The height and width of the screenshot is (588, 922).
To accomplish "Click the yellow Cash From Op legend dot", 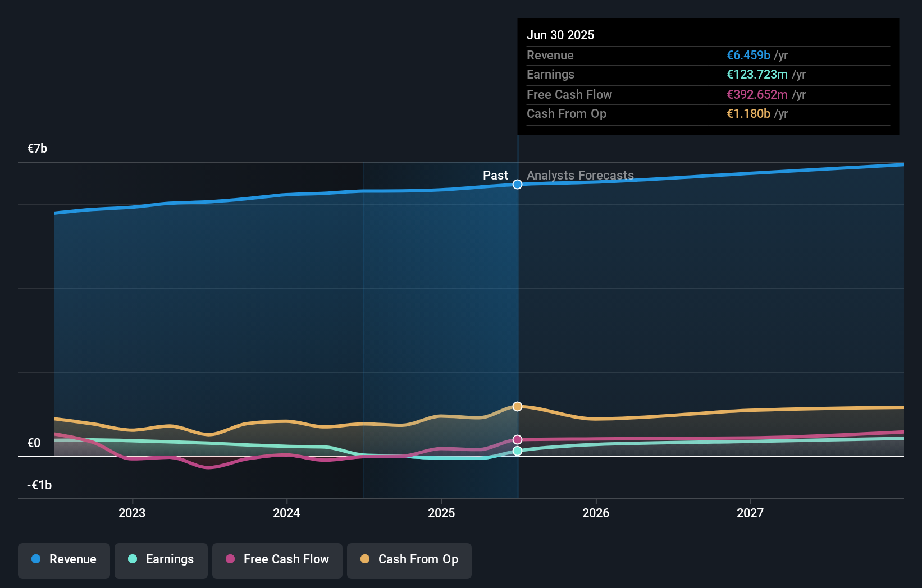I will [365, 559].
